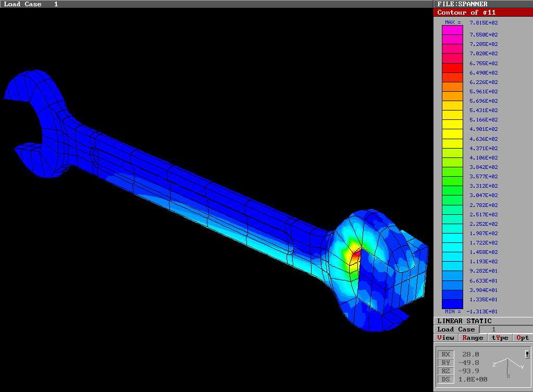Open the Range menu
Viewport: 533px width, 392px height.
pos(473,338)
